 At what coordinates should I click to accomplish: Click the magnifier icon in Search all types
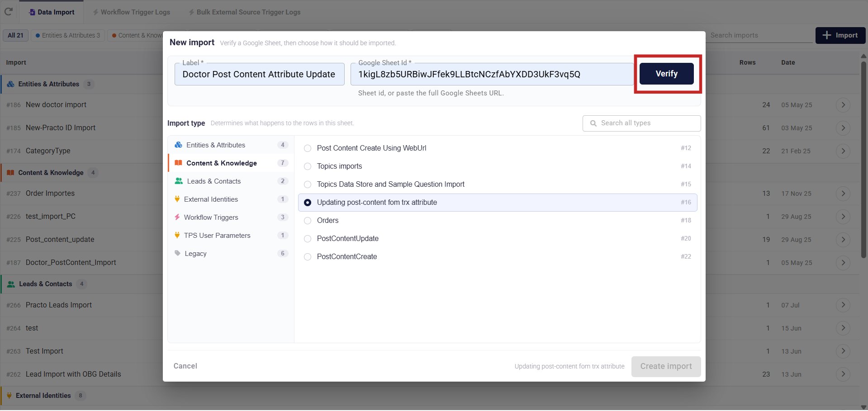pos(593,123)
